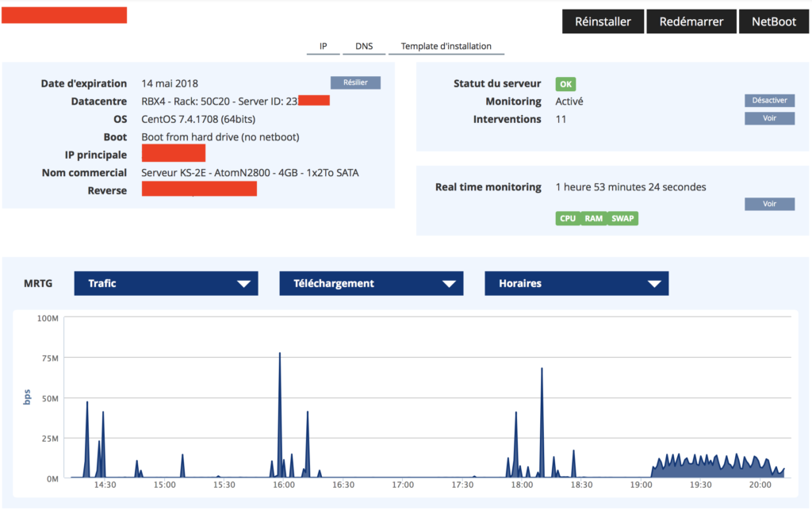The image size is (812, 514).
Task: Switch to the IP tab
Action: pyautogui.click(x=323, y=46)
